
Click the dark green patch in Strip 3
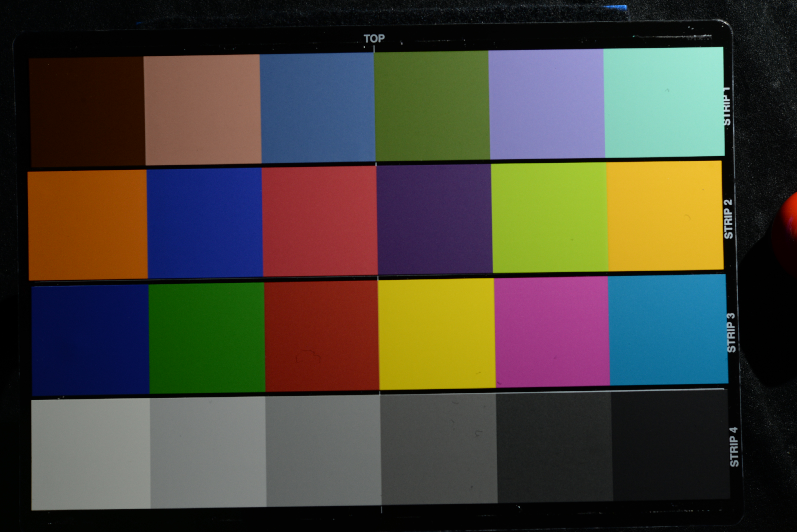pyautogui.click(x=207, y=338)
